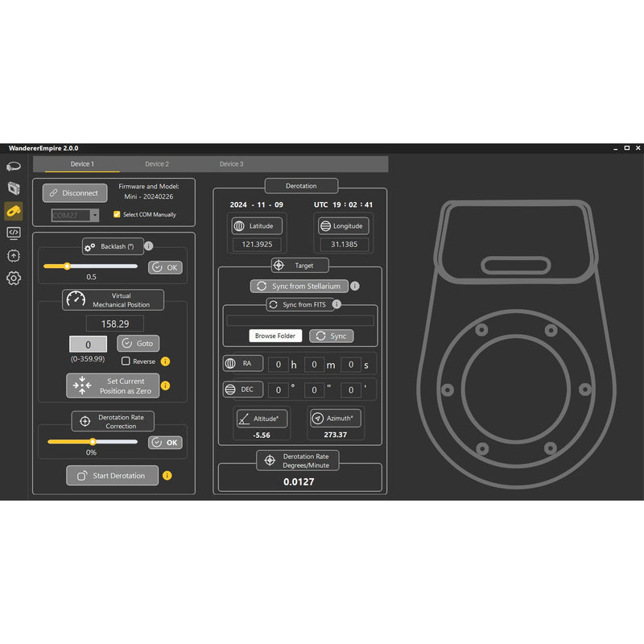This screenshot has height=644, width=644.
Task: Click the RA seconds input field
Action: tap(351, 365)
